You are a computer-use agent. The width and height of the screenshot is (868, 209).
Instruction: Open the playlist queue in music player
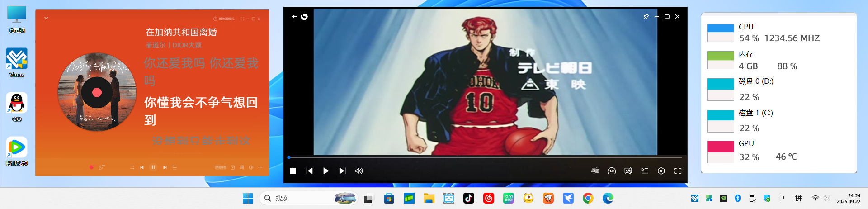(x=175, y=167)
